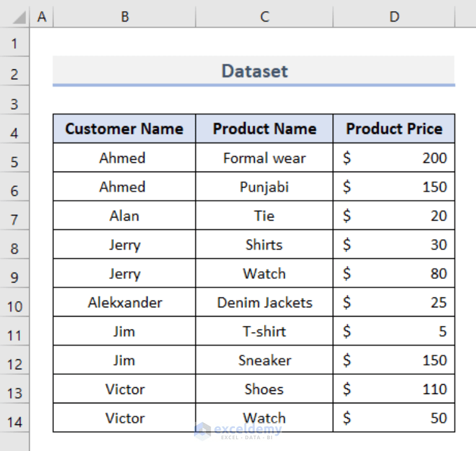Select the Product Price header cell
This screenshot has width=476, height=451.
coord(394,129)
